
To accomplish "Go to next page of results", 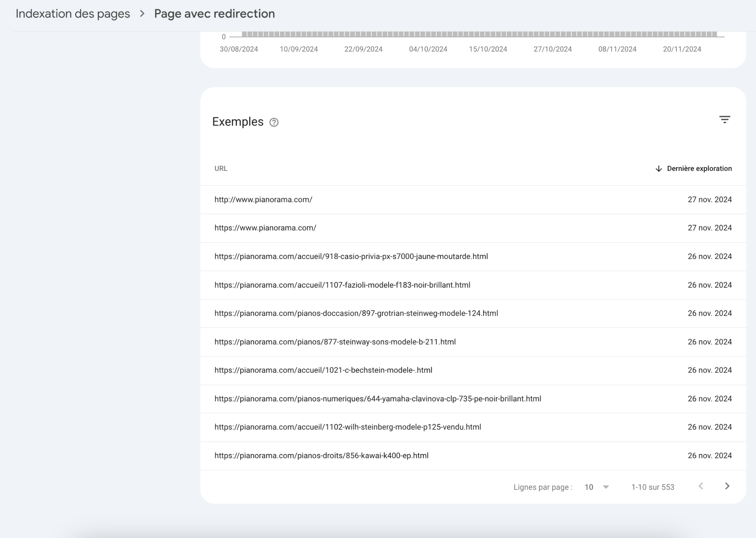I will pos(727,486).
